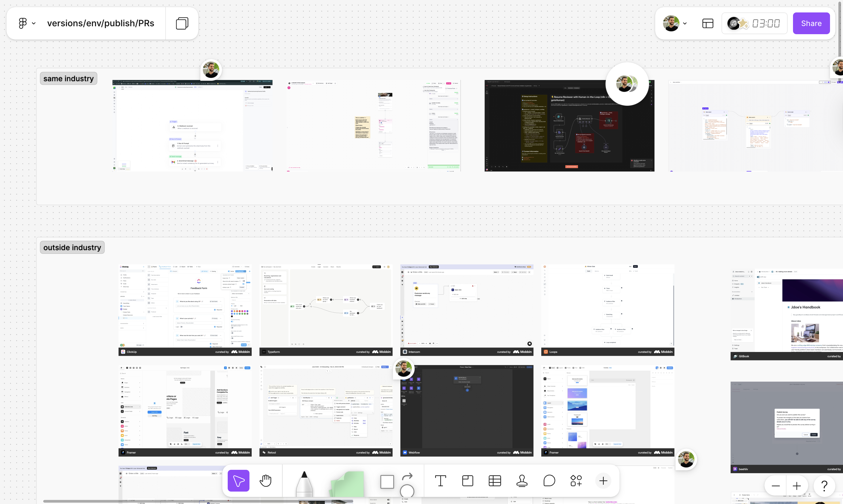Select the dark Resume Reviewer workflow screenshot
Viewport: 843px width, 504px height.
569,126
